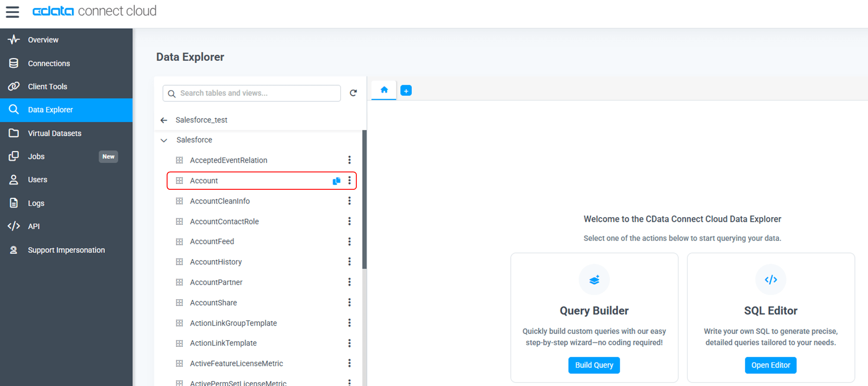Image resolution: width=868 pixels, height=386 pixels.
Task: Open the AcceptedEventRelation options menu
Action: (349, 160)
